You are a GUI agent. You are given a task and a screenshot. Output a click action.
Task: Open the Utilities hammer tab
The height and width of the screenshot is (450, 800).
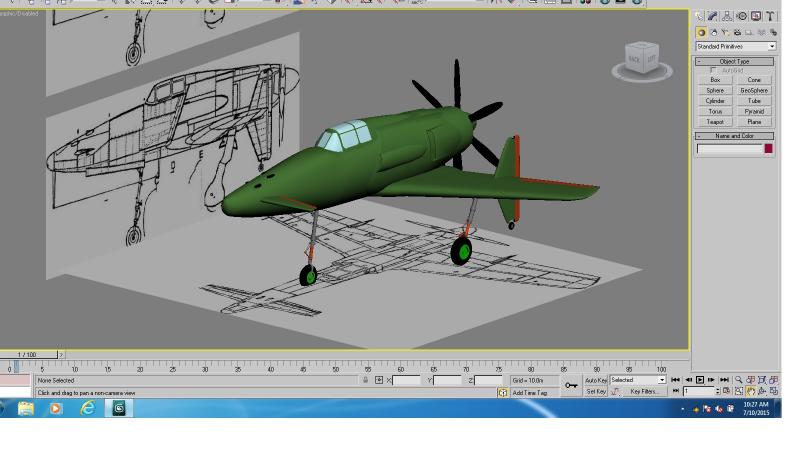click(770, 16)
